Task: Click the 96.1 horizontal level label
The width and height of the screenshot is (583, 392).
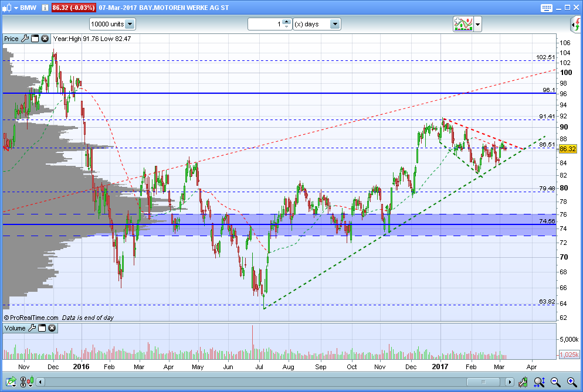Action: tap(548, 90)
